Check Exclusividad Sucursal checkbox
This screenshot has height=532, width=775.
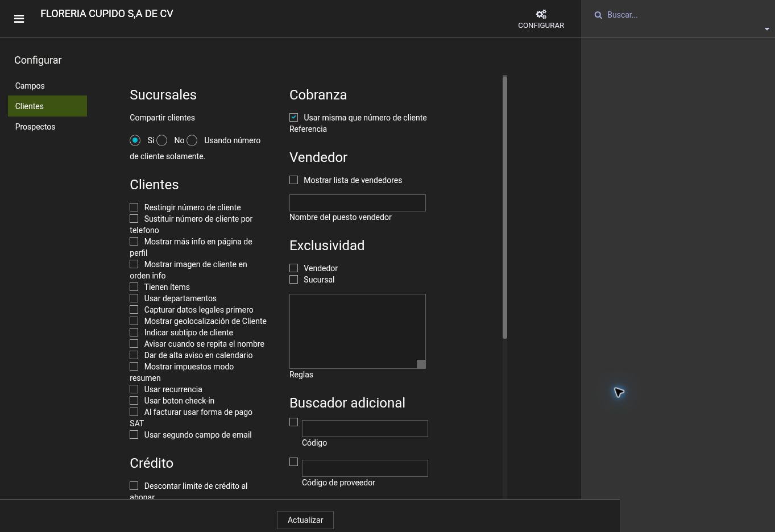tap(294, 280)
